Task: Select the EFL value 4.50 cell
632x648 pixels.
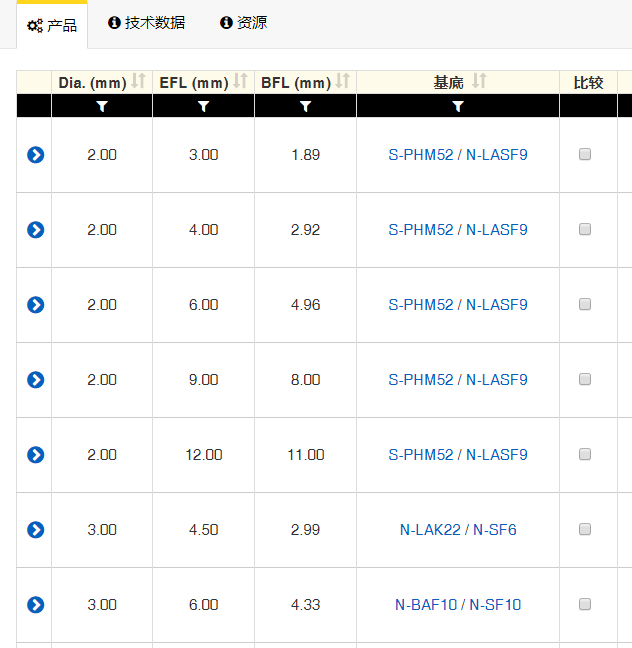Action: pos(203,530)
